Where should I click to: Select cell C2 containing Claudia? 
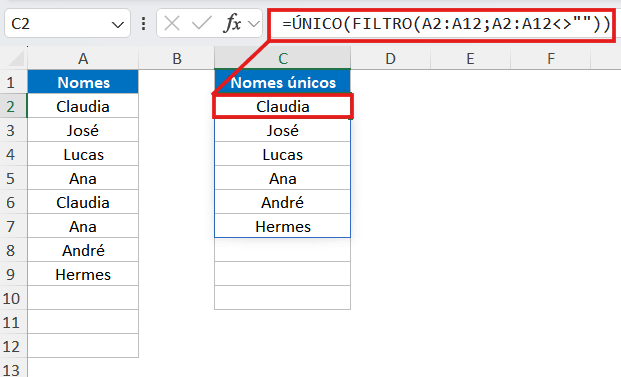283,106
